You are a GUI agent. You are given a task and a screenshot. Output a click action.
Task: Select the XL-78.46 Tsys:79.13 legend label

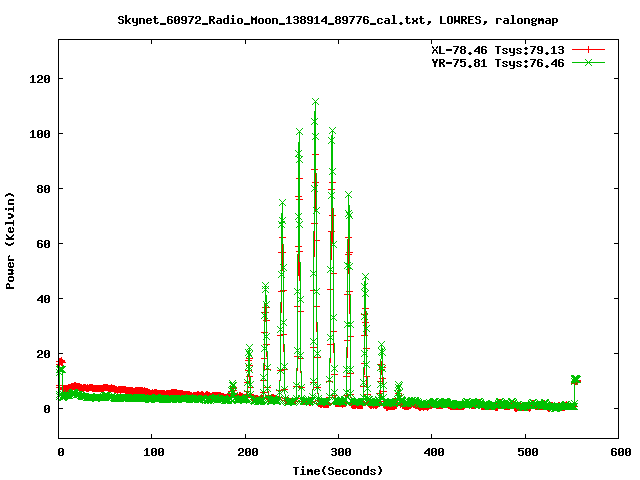click(500, 48)
